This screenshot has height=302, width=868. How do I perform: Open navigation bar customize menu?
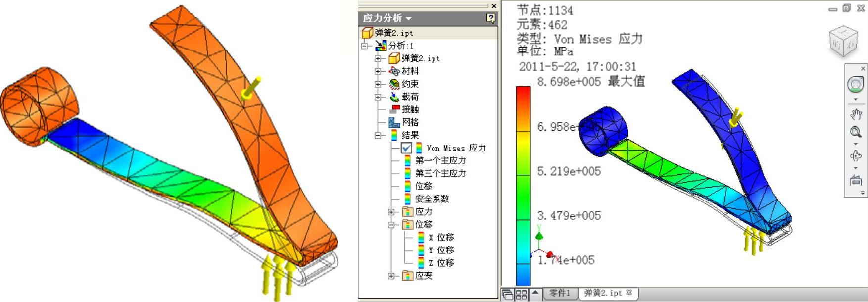[x=863, y=193]
